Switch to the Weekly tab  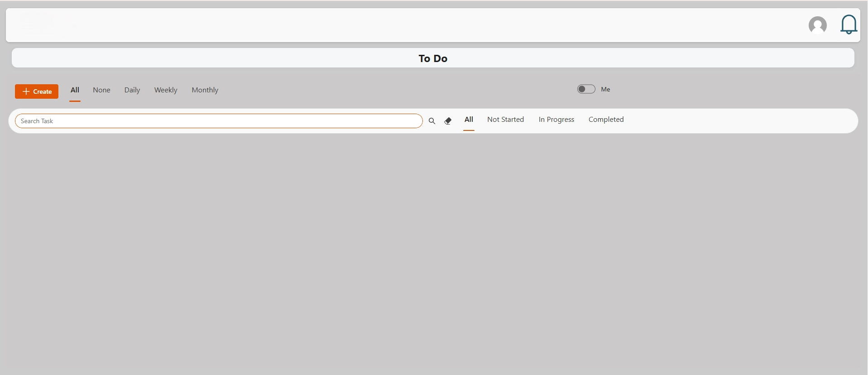[166, 90]
